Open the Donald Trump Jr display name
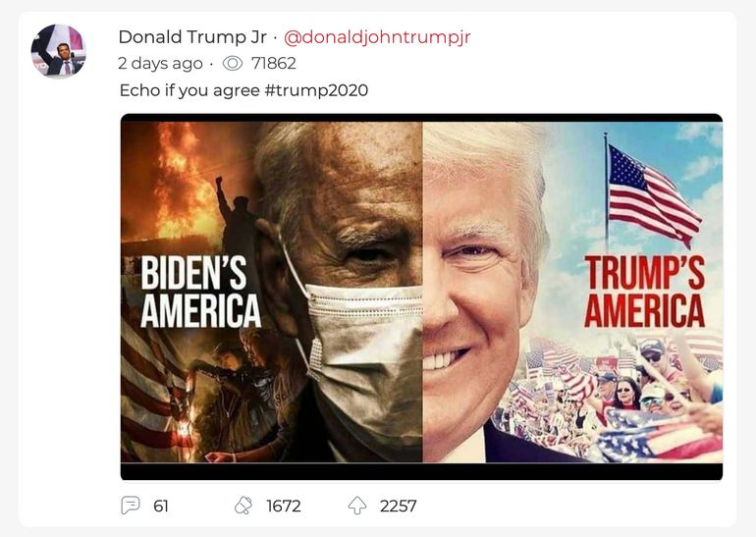The height and width of the screenshot is (537, 756). tap(192, 37)
